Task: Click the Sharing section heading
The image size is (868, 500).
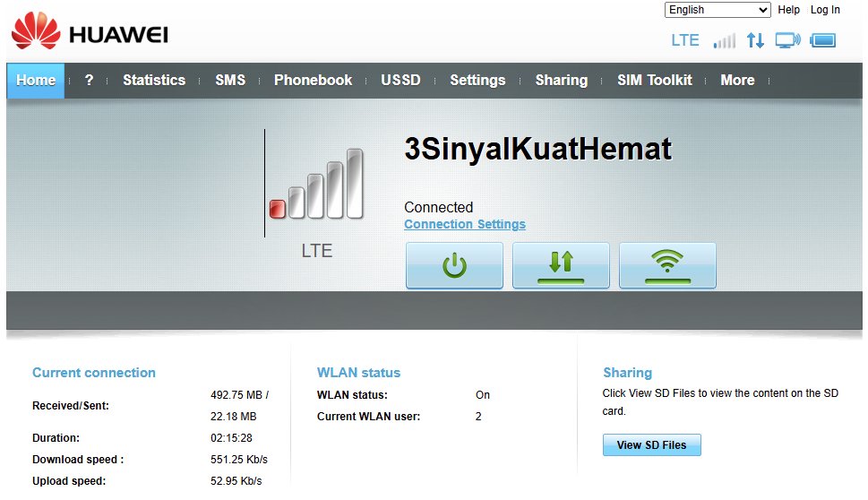Action: 627,373
